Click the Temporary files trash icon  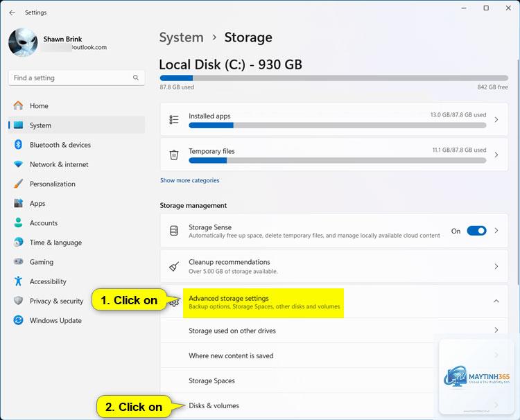click(x=174, y=155)
